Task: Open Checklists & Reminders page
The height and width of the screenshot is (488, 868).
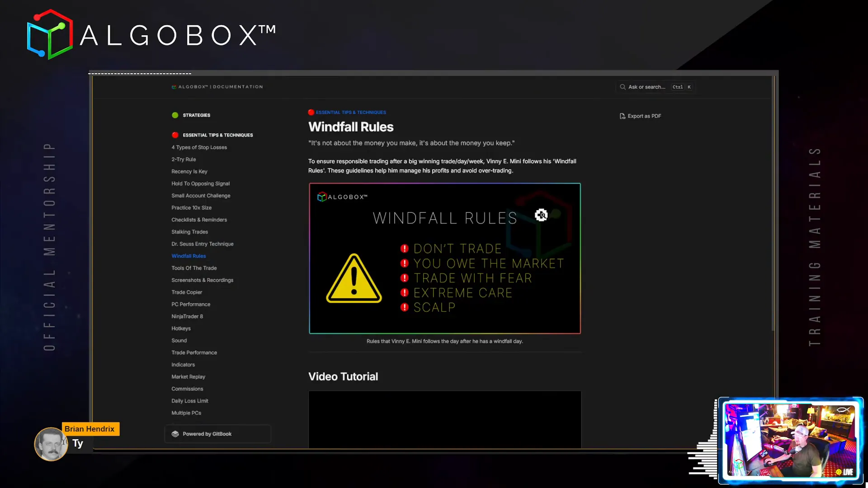Action: tap(199, 220)
